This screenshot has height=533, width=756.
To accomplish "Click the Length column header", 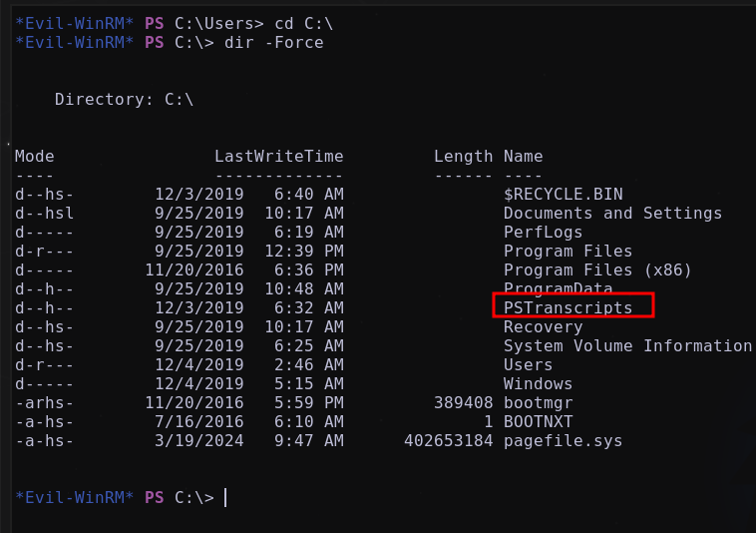I will (x=464, y=157).
